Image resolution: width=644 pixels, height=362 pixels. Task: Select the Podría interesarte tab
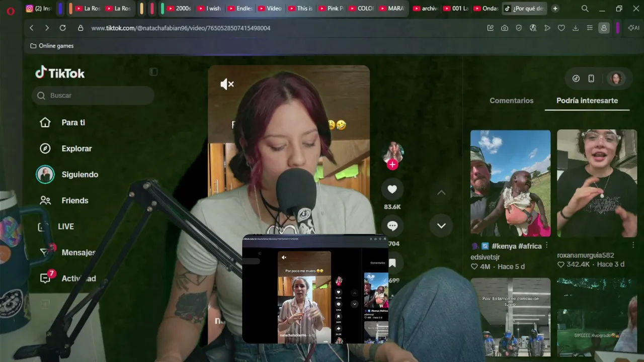(587, 101)
